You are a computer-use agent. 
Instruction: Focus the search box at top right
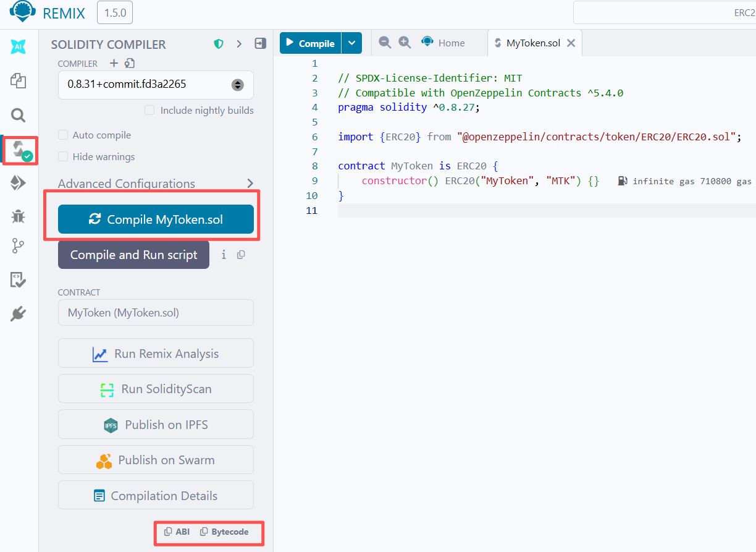pyautogui.click(x=665, y=12)
